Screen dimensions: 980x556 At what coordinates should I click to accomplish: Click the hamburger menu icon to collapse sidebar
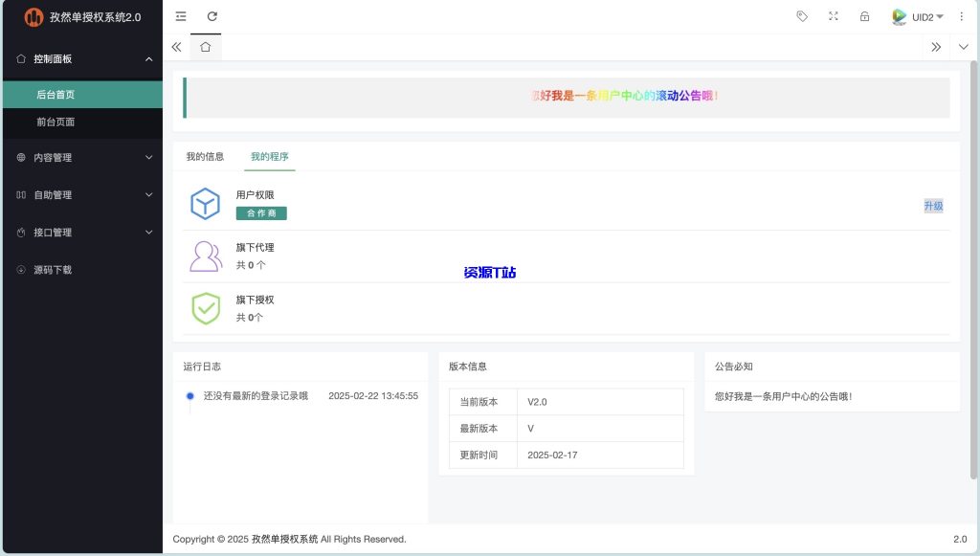pos(179,16)
